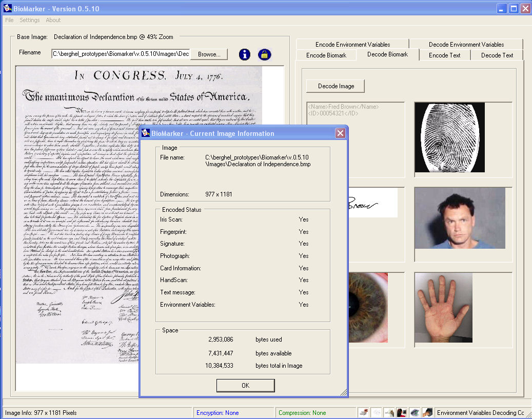Click the padlock encryption icon

click(264, 54)
